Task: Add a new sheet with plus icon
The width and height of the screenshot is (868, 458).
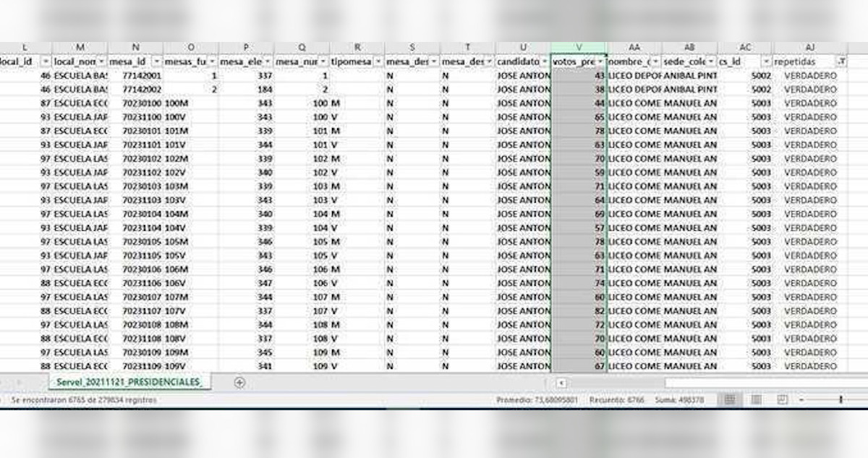Action: point(239,382)
